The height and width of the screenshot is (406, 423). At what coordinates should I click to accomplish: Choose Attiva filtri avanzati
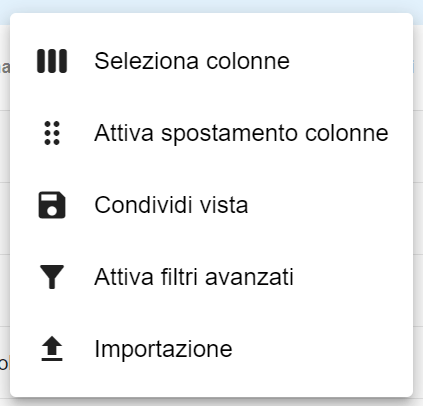pyautogui.click(x=211, y=277)
